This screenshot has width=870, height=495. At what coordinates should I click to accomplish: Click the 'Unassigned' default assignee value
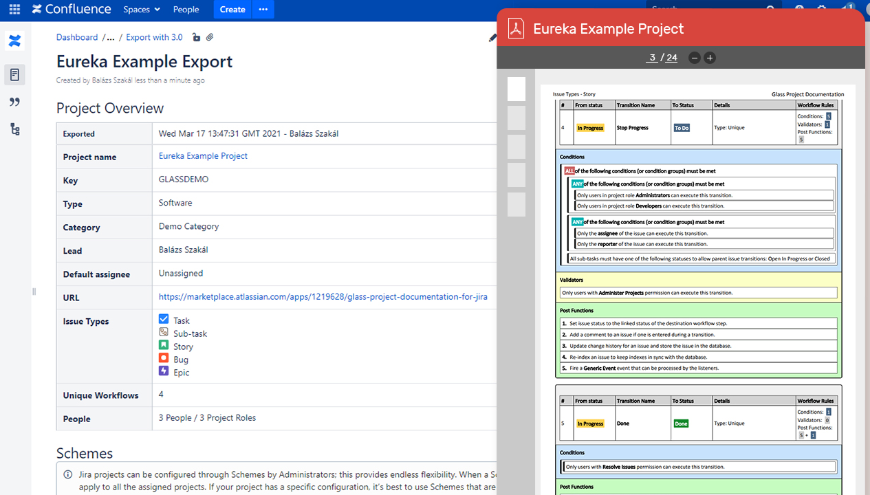181,273
